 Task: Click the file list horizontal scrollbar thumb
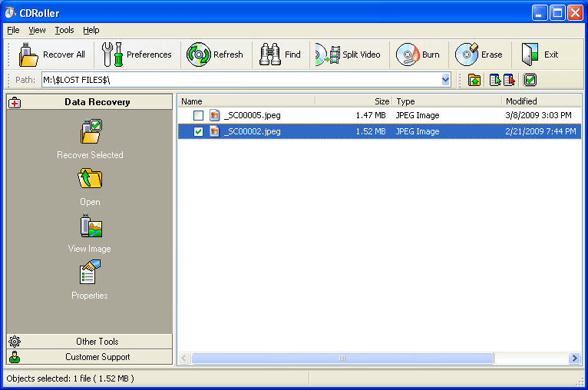click(342, 358)
